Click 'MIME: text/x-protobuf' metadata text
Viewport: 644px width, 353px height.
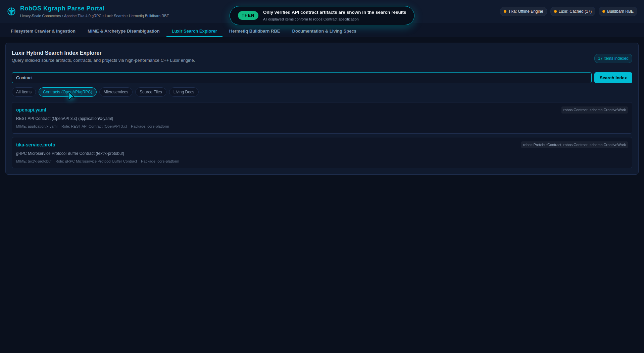[34, 161]
